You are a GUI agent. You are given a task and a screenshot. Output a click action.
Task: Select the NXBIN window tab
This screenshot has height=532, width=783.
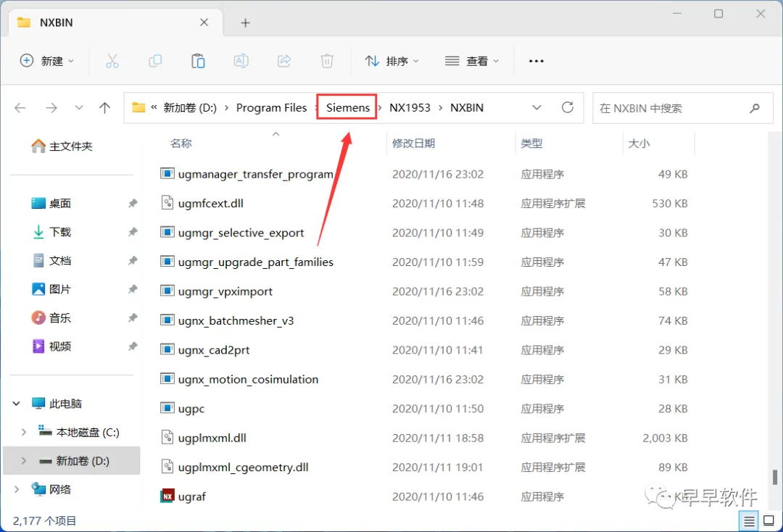pos(115,22)
